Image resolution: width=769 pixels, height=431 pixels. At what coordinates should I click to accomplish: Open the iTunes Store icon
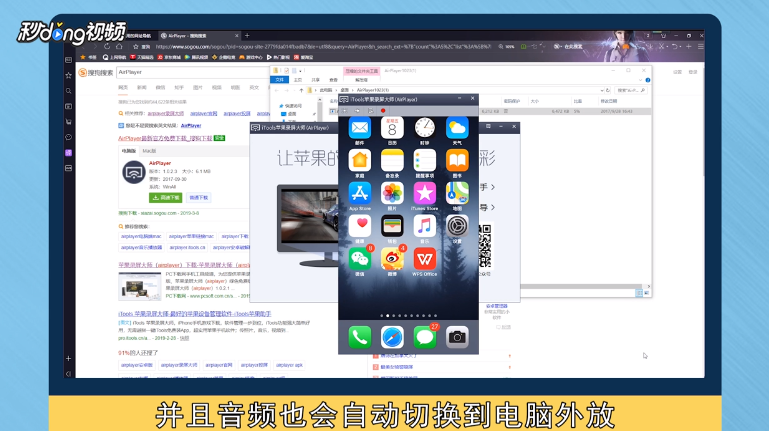(x=424, y=193)
